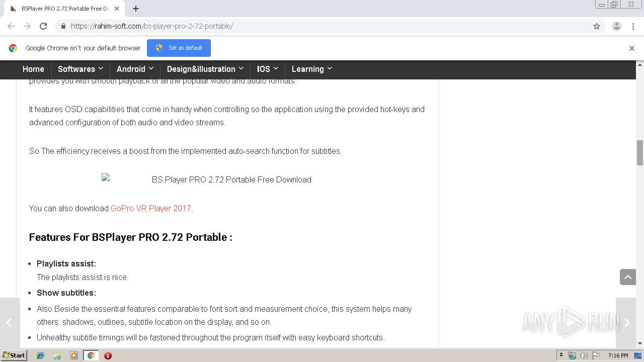
Task: Open the file explorer taskbar icon
Action: point(57,355)
